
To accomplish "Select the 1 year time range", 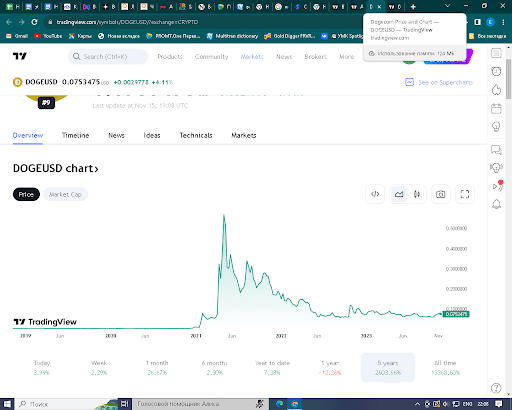I will [330, 367].
